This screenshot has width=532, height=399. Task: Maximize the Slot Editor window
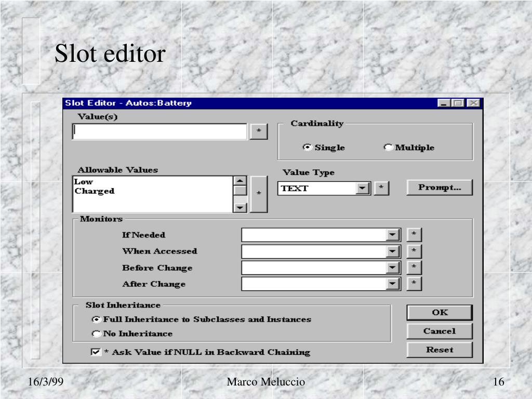point(458,103)
